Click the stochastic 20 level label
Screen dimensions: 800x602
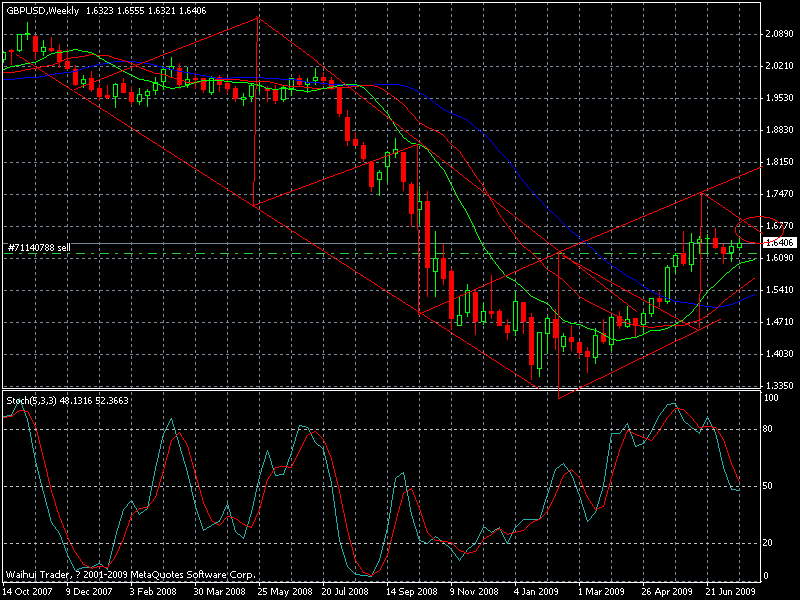[x=767, y=543]
